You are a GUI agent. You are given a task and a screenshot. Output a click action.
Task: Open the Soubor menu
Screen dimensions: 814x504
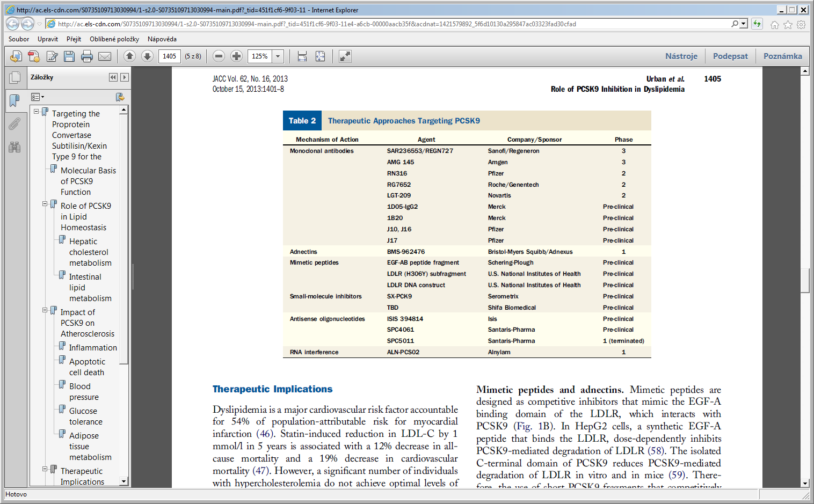tap(19, 39)
